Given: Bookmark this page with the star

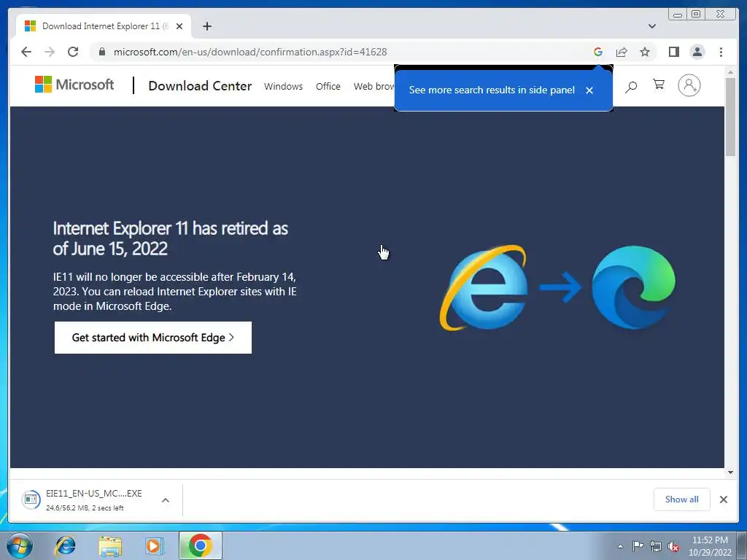Looking at the screenshot, I should 645,52.
